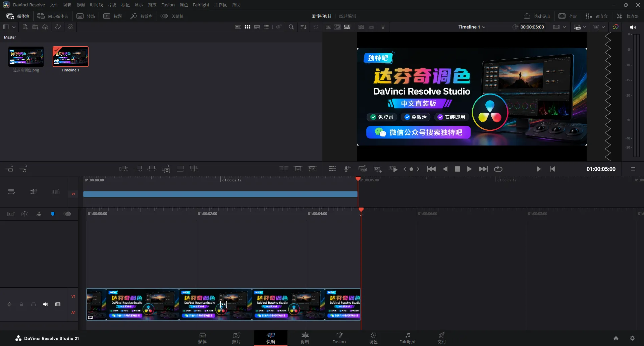This screenshot has width=644, height=346.
Task: Go to the first frame of the timeline
Action: (x=431, y=169)
